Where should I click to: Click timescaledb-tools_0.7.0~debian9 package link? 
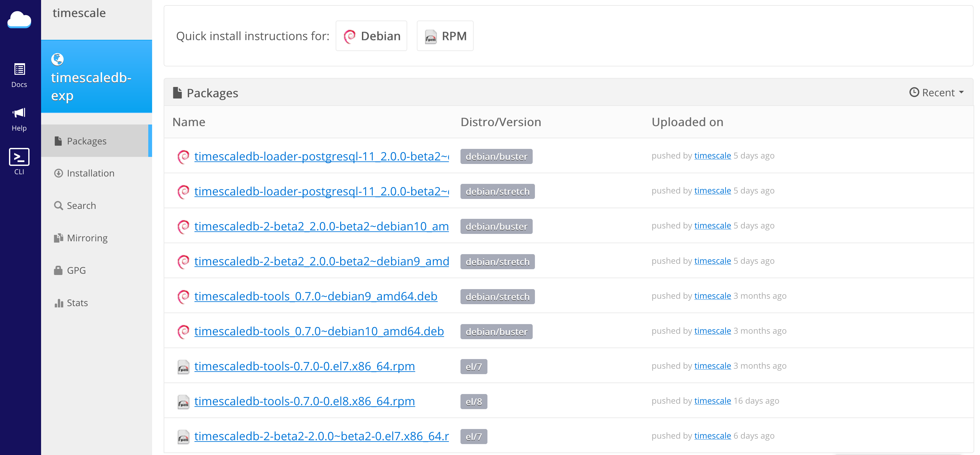[x=315, y=296]
